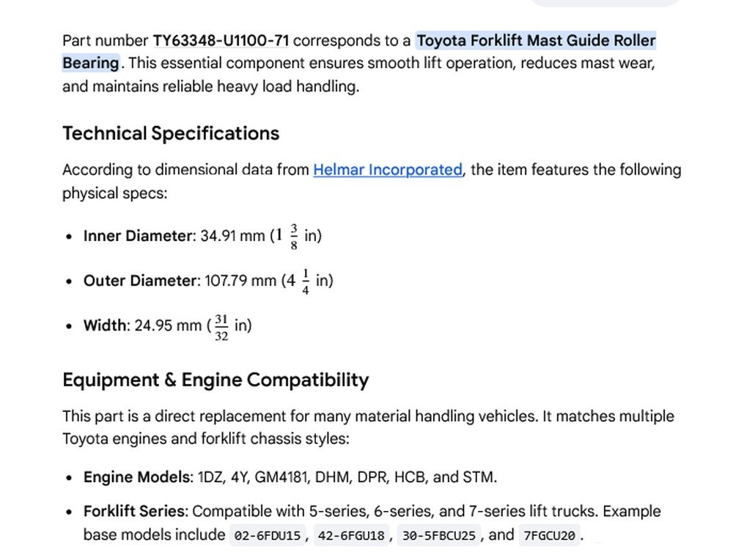Viewport: 733px width, 560px height.
Task: Click the Width bold label
Action: (105, 325)
